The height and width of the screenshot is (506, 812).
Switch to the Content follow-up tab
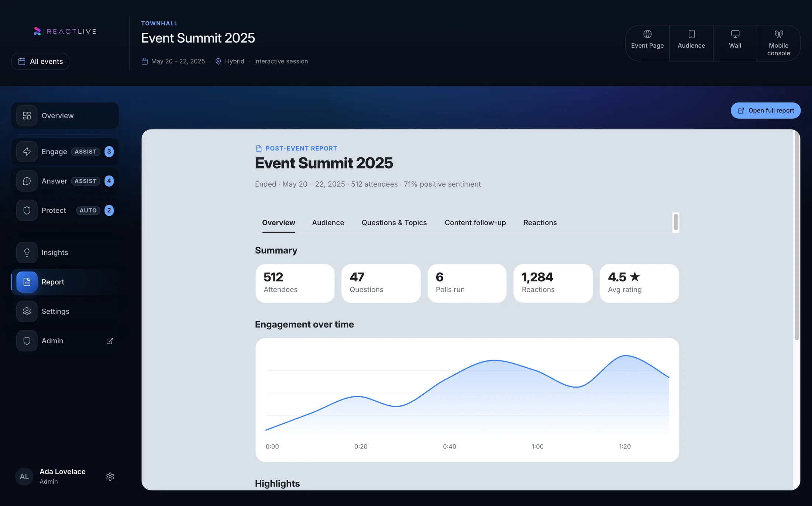click(475, 223)
